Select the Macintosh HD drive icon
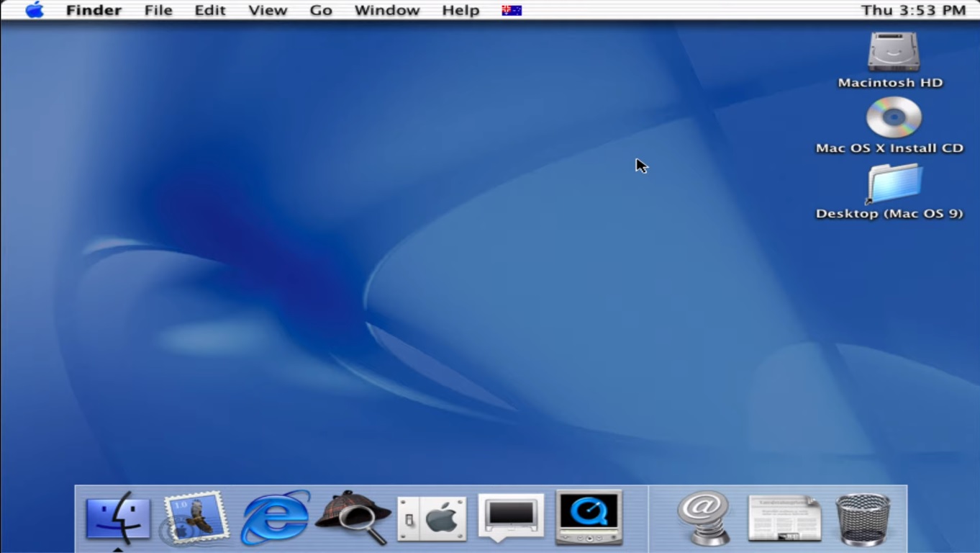This screenshot has height=553, width=980. [893, 51]
